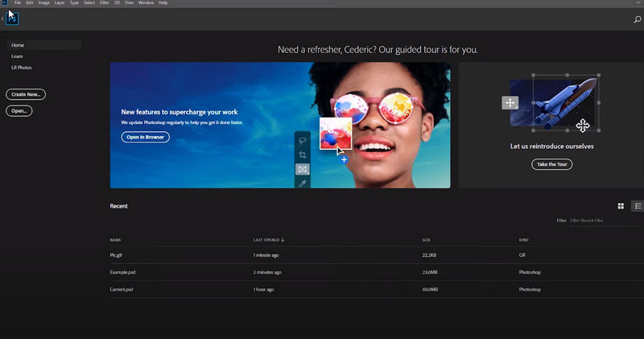The width and height of the screenshot is (644, 339).
Task: Sort by Last Opened arrow
Action: click(283, 240)
